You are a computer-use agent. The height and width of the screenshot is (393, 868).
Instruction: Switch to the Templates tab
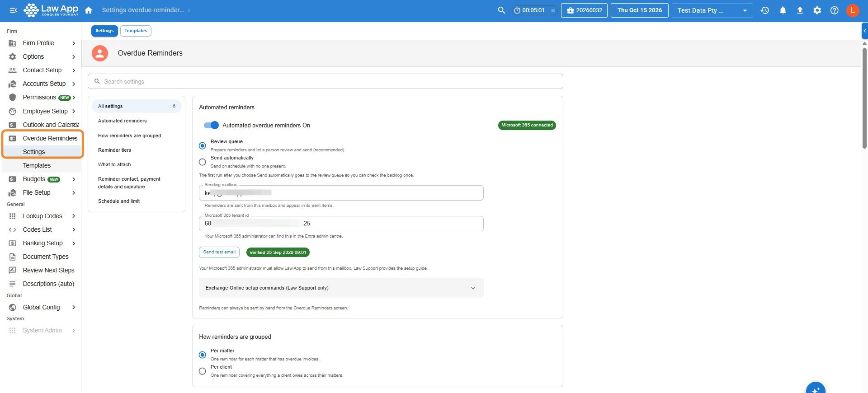coord(136,31)
